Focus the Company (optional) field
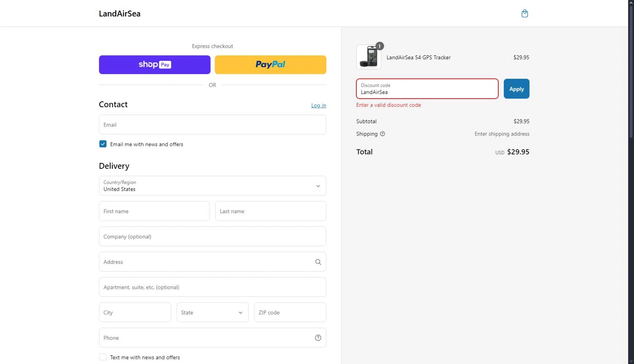Screen dimensions: 634x364 (213, 236)
